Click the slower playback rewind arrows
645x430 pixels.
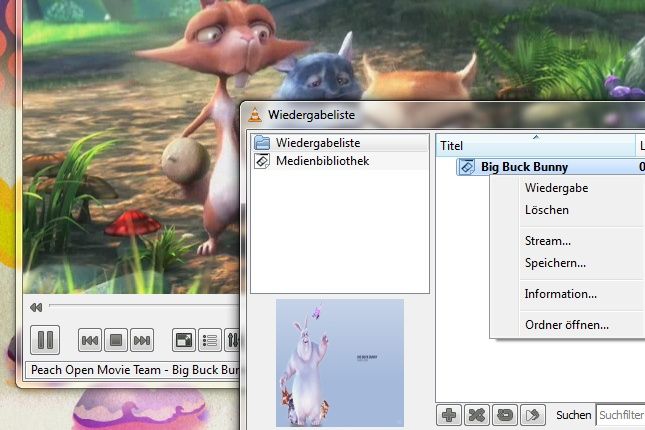click(x=36, y=307)
